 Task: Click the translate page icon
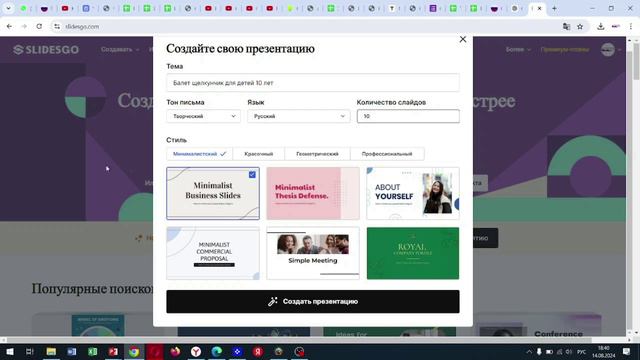(x=566, y=27)
